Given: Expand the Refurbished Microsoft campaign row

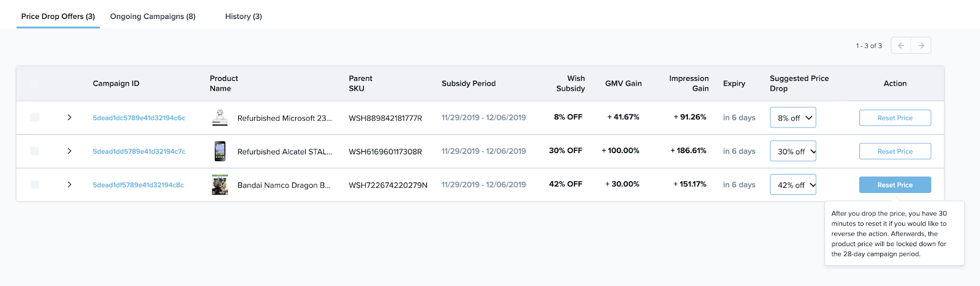Looking at the screenshot, I should pyautogui.click(x=69, y=118).
